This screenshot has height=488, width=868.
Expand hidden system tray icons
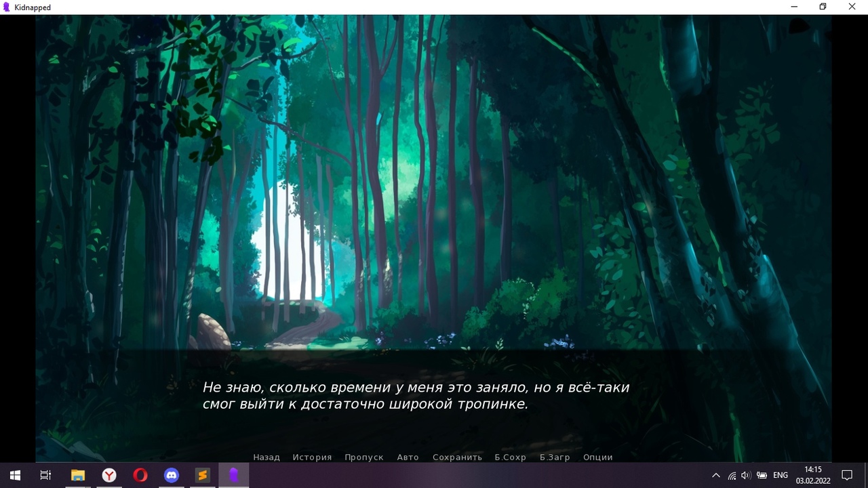click(x=715, y=475)
